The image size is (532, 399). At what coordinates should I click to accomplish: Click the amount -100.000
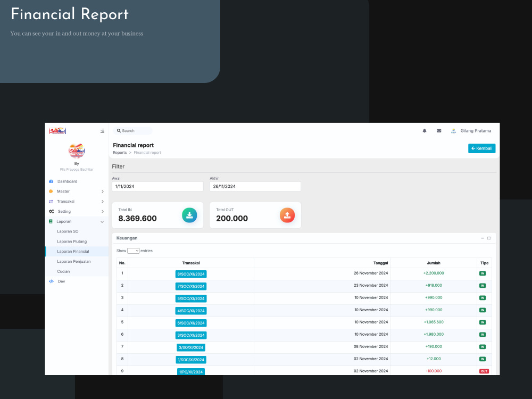tap(434, 371)
